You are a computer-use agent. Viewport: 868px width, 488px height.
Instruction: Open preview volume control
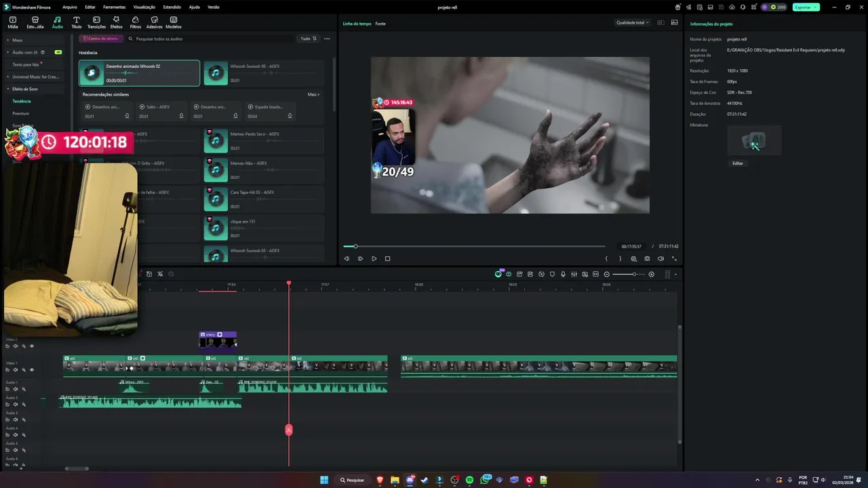click(x=660, y=258)
